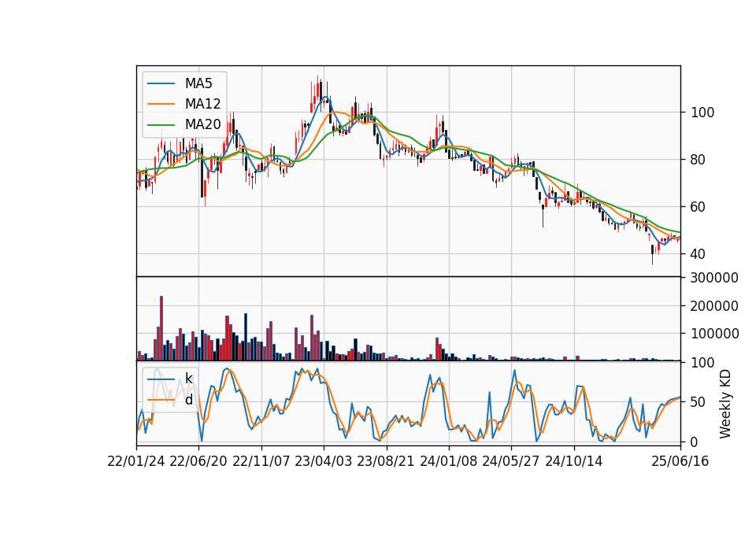Viewport: 756px width, 543px height.
Task: Click the price axis value 40
Action: (699, 254)
